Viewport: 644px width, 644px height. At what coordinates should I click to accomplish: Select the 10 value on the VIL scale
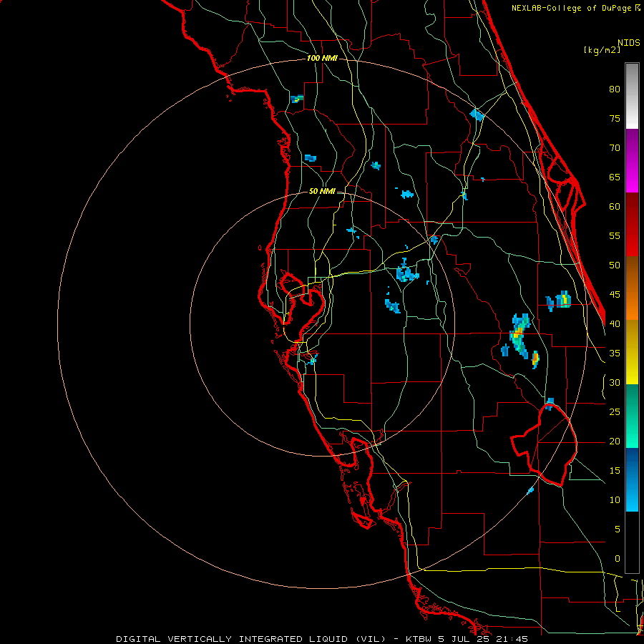pos(615,500)
